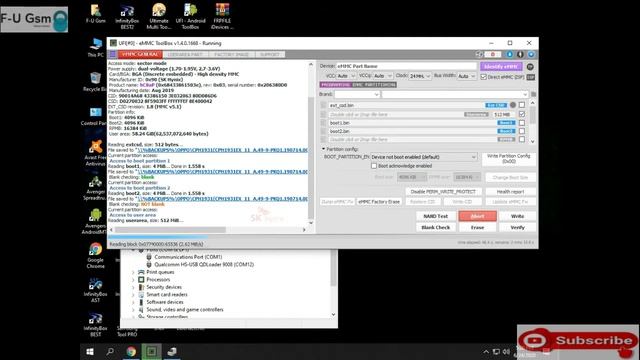The image size is (640, 360).
Task: Click the black round icon in UFI header
Action: tap(520, 54)
